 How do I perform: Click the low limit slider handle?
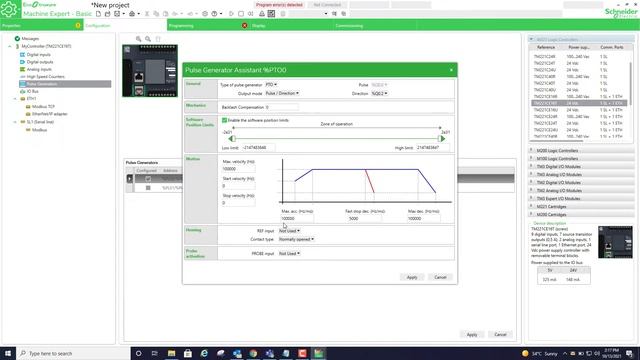coord(232,139)
